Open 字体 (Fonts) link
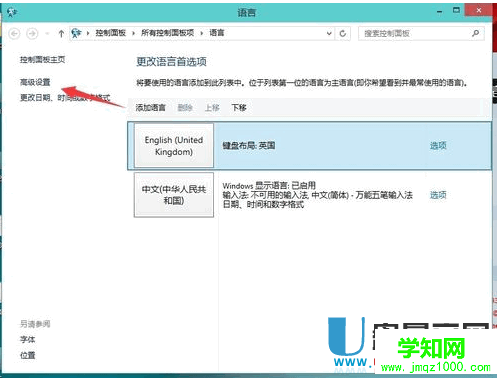This screenshot has width=502, height=379. click(x=27, y=340)
